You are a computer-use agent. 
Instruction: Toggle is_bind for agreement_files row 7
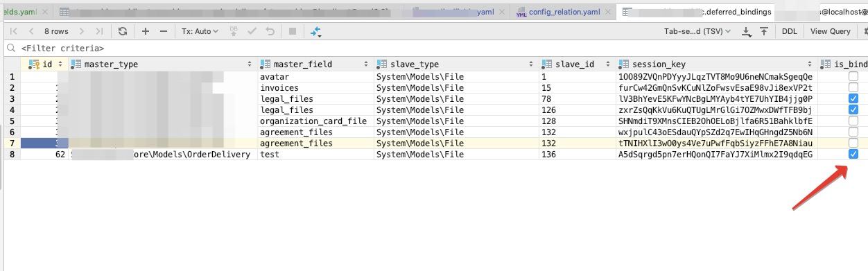pos(853,143)
